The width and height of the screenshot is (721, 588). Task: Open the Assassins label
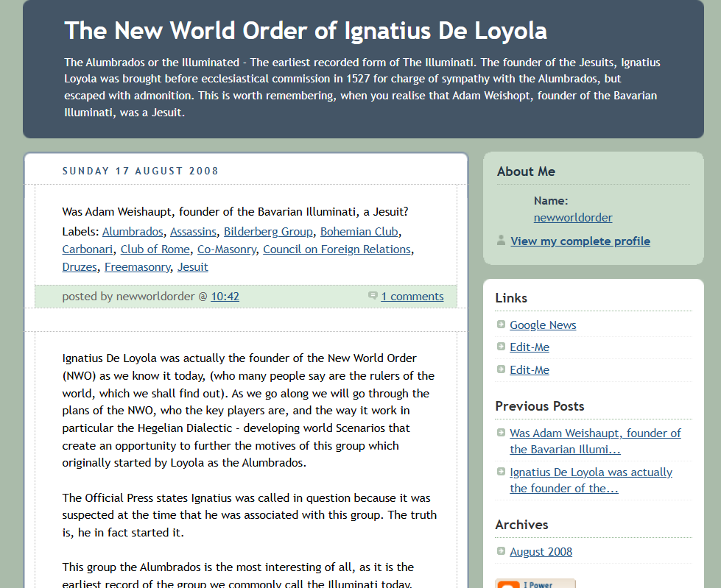coord(193,232)
